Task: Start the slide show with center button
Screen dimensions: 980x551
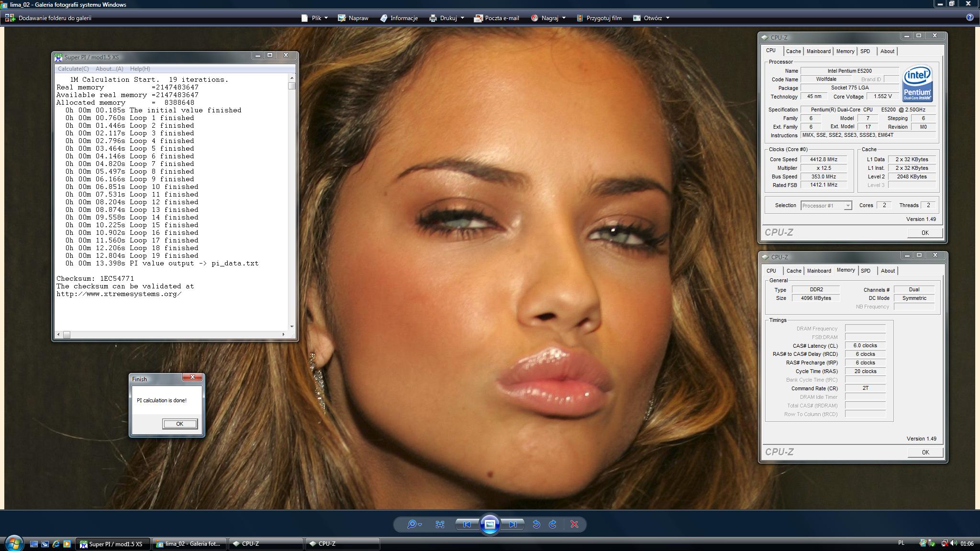Action: click(490, 524)
